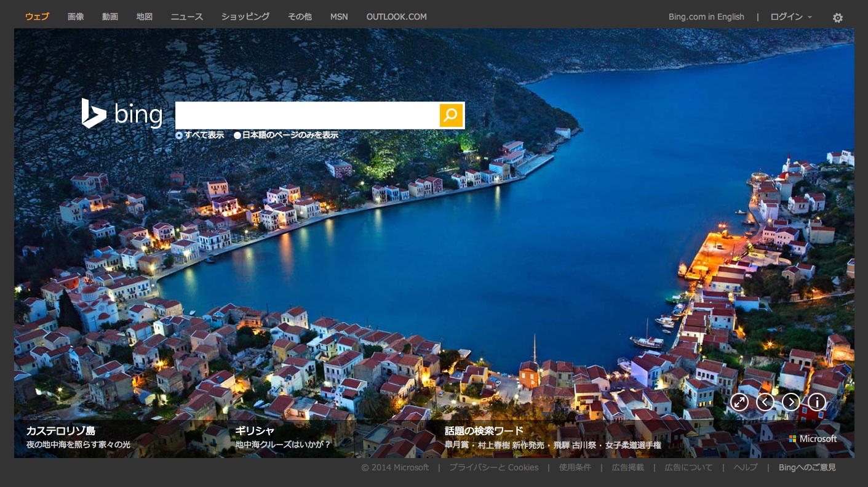Show the previous background image
This screenshot has width=868, height=487.
[x=765, y=403]
